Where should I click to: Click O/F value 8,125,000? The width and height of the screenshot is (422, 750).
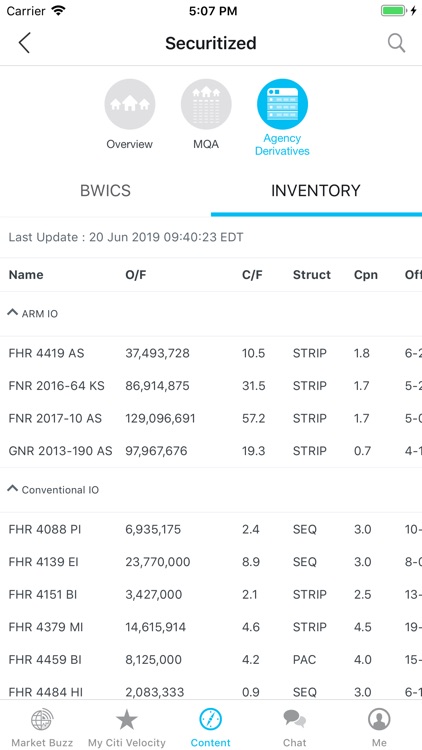coord(154,660)
